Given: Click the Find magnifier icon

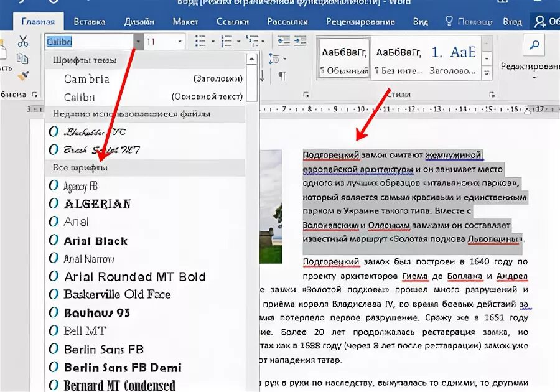Looking at the screenshot, I should tap(534, 45).
